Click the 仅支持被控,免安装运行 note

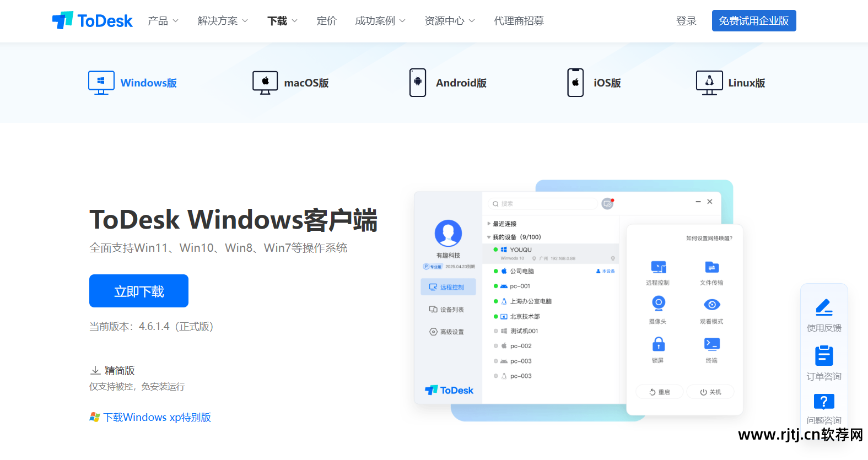137,387
